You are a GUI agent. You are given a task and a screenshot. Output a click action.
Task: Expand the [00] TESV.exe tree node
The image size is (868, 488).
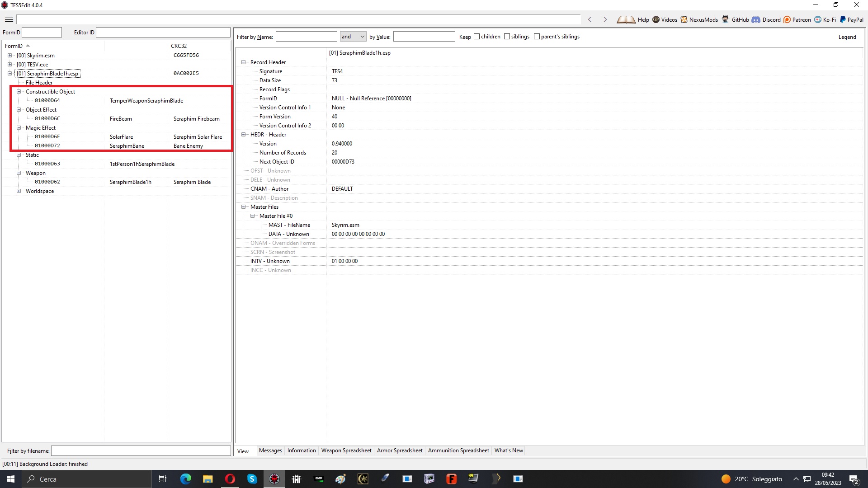(9, 65)
